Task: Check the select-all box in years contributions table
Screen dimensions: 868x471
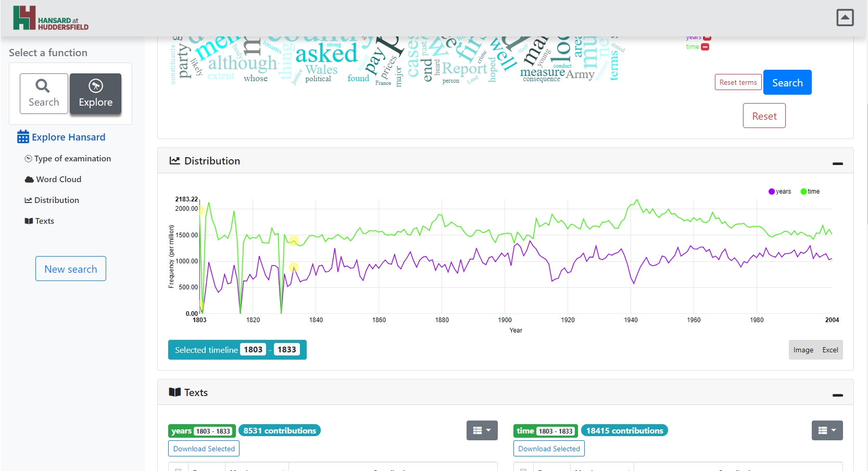Action: pos(179,469)
